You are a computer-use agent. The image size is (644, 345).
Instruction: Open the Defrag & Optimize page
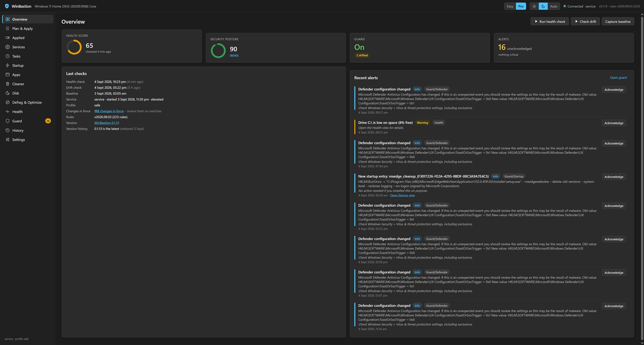point(27,102)
